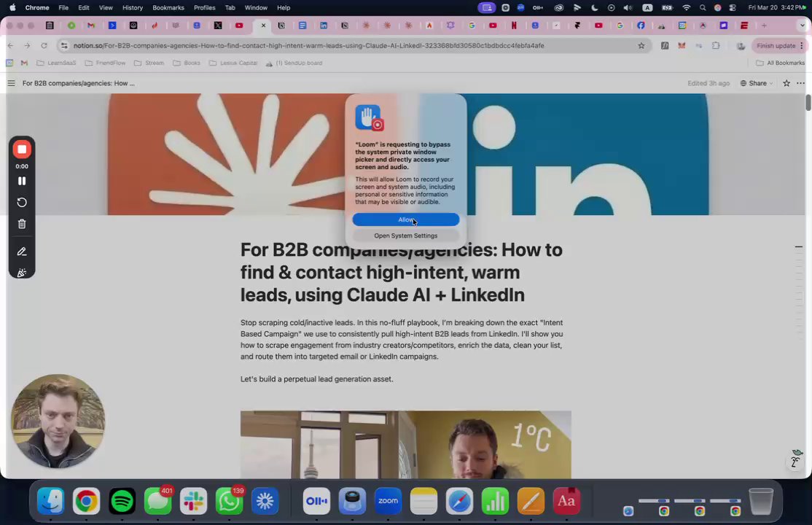View site information next to the URL

pos(63,46)
